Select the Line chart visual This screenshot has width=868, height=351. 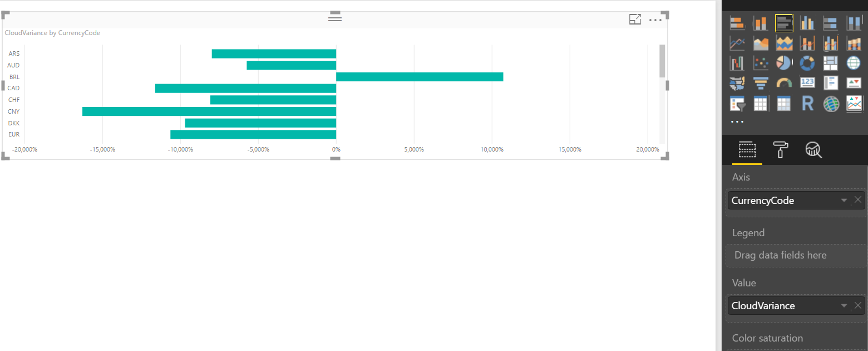tap(737, 43)
